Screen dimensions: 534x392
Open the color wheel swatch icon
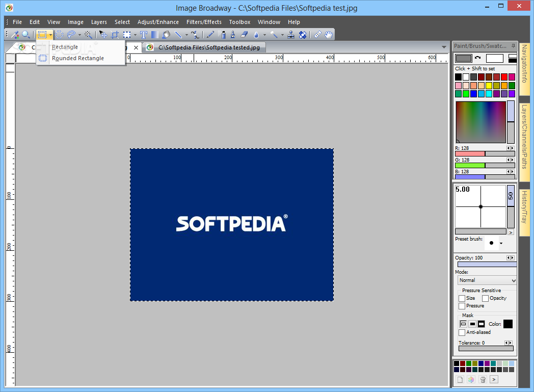(471, 379)
